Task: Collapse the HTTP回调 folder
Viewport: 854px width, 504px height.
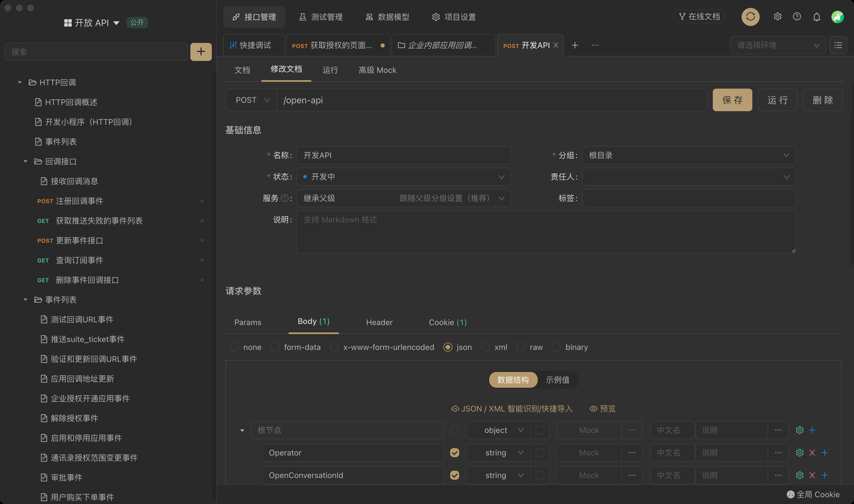Action: coord(20,82)
